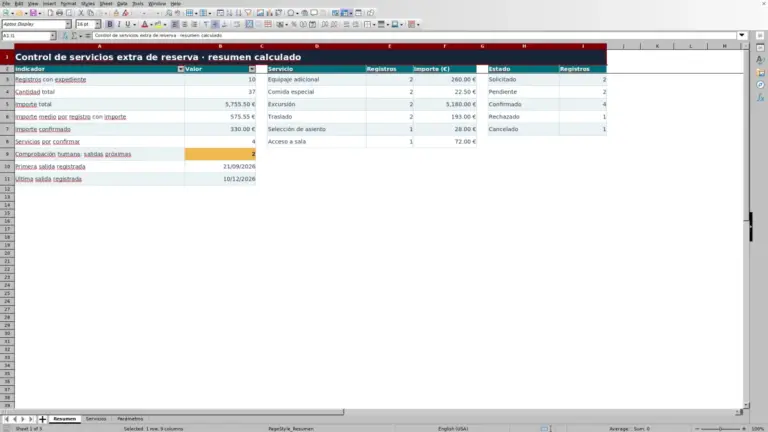This screenshot has width=768, height=432.
Task: Click the Font Color red swatch
Action: [144, 24]
